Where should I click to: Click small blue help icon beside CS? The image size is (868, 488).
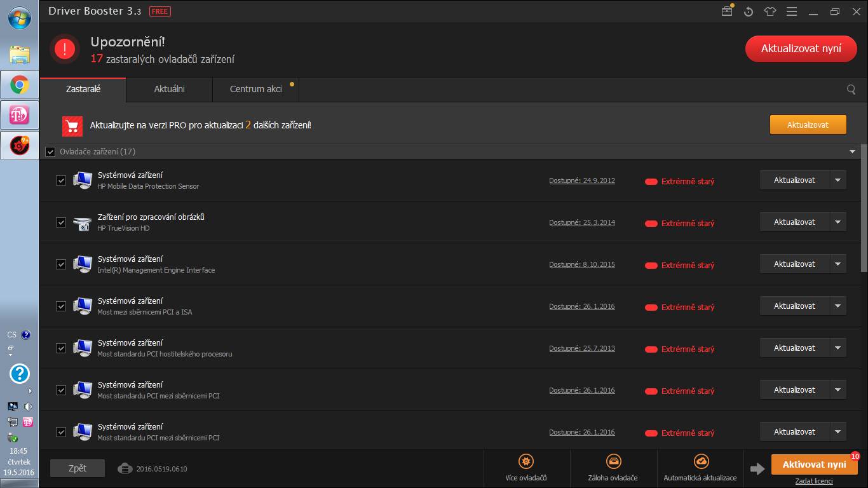coord(26,335)
